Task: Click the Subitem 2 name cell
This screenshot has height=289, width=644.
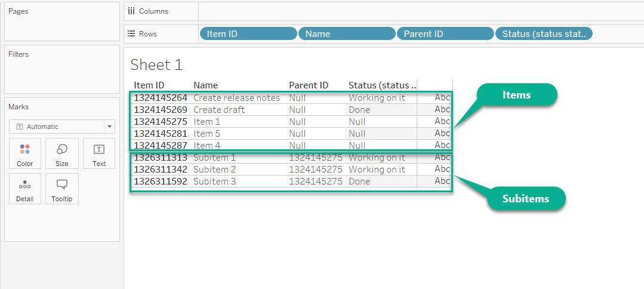Action: pos(214,170)
